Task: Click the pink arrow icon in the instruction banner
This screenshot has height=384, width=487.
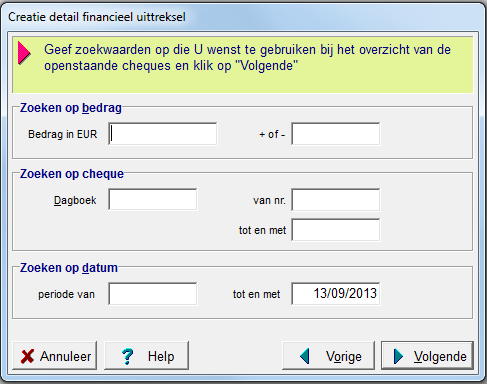Action: coord(24,53)
